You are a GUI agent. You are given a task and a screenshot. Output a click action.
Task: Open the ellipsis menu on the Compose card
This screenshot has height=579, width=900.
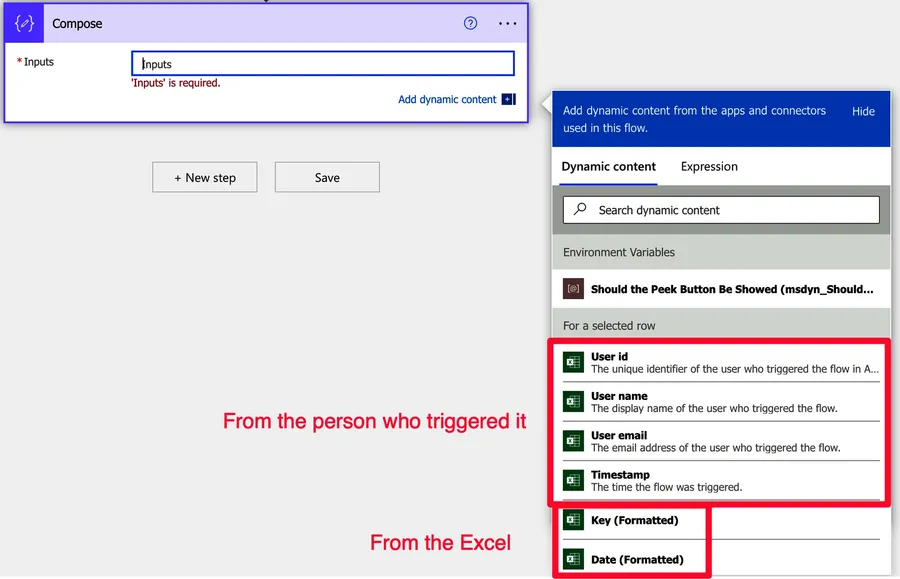pos(507,23)
